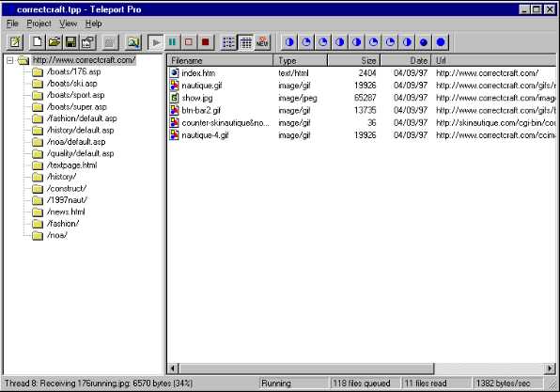Click the horizontal scrollbar right arrow
This screenshot has height=392, width=560.
coord(550,368)
